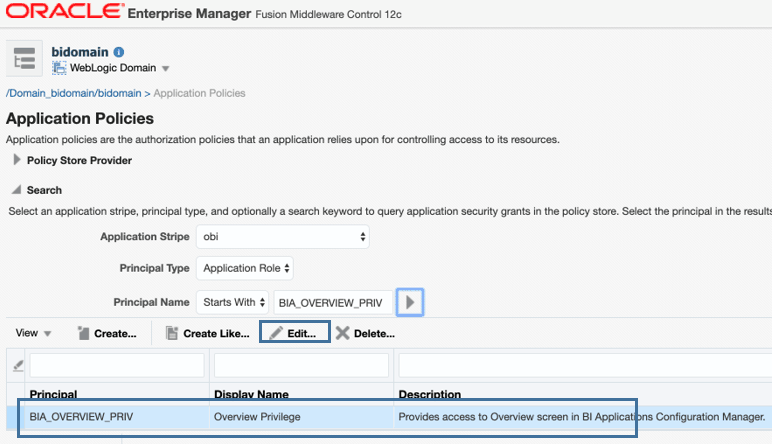773x444 pixels.
Task: Click the bidomain target name
Action: point(80,52)
